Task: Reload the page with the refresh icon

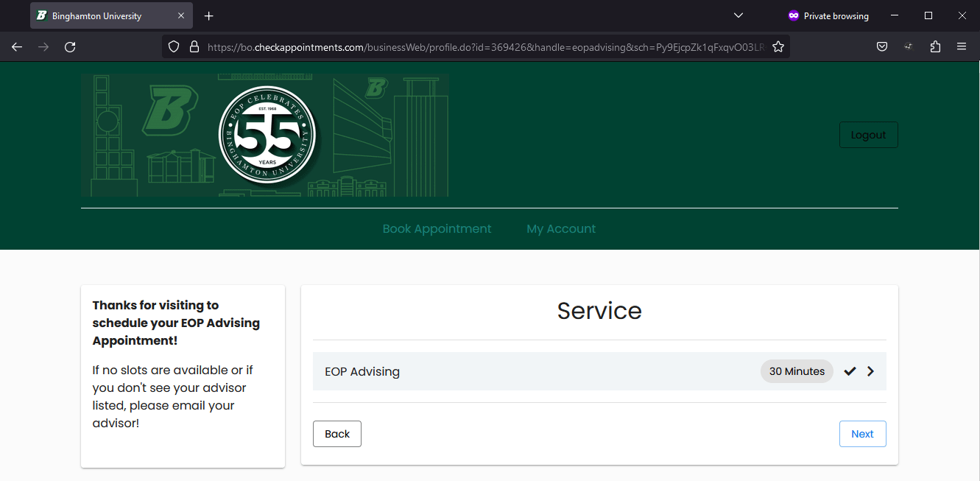Action: tap(70, 47)
